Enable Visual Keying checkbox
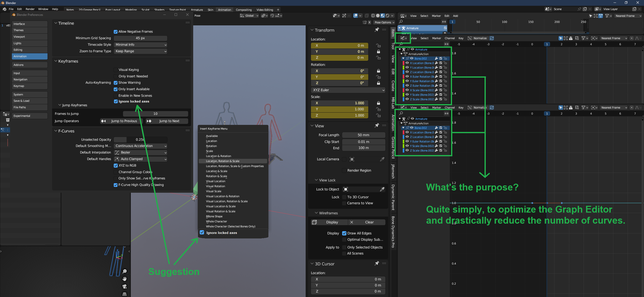 (x=116, y=70)
